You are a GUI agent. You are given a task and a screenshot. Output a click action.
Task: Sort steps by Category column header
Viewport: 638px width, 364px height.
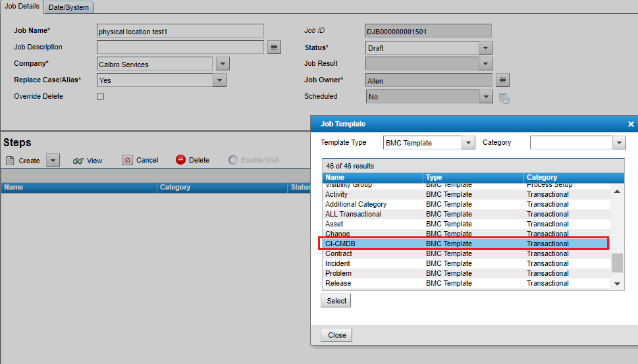[x=222, y=188]
